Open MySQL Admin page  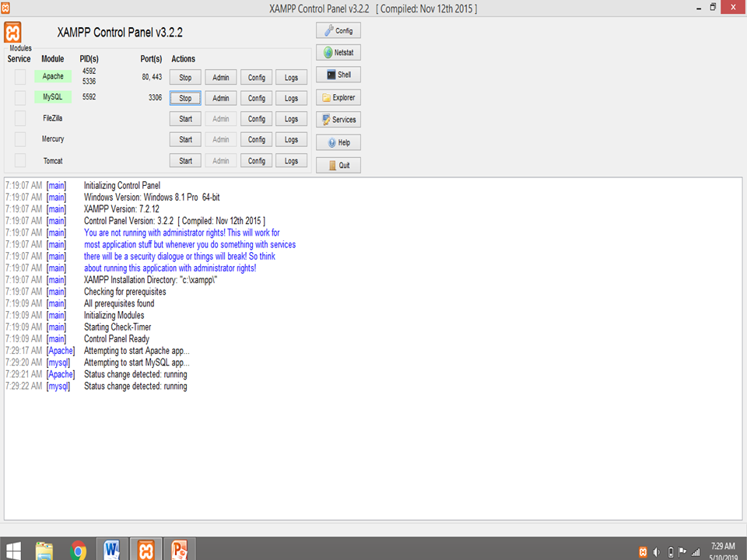point(220,98)
